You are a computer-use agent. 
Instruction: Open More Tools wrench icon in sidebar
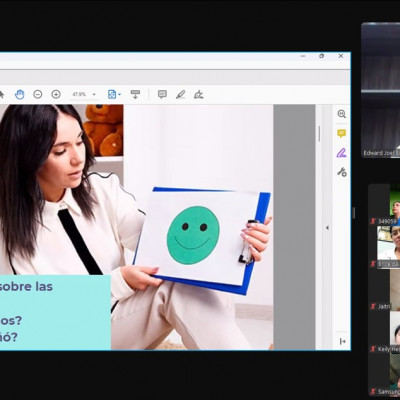pos(342,172)
